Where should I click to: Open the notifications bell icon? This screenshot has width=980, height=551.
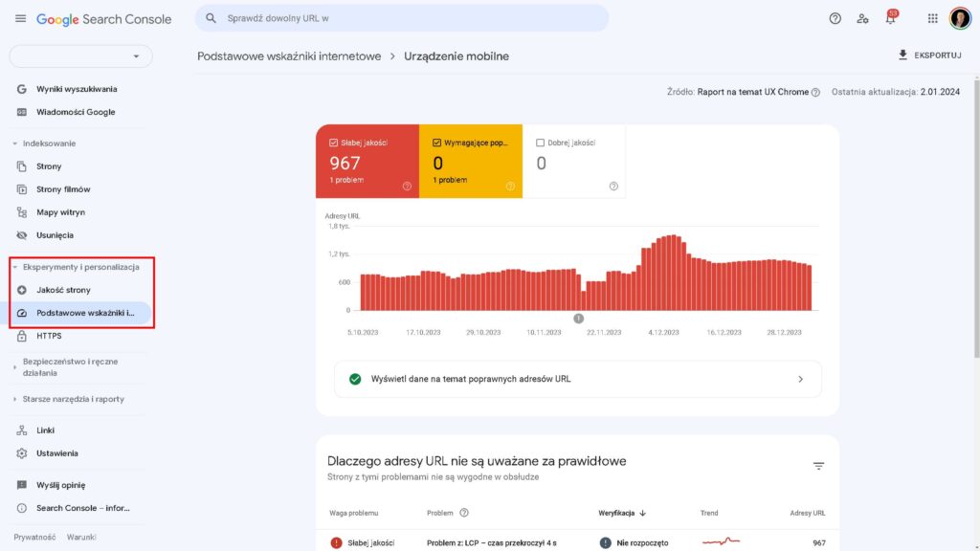[890, 18]
